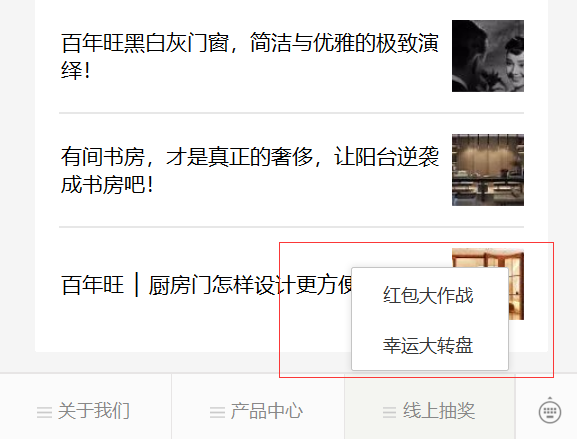View the study room interior thumbnail
577x439 pixels.
pos(488,170)
